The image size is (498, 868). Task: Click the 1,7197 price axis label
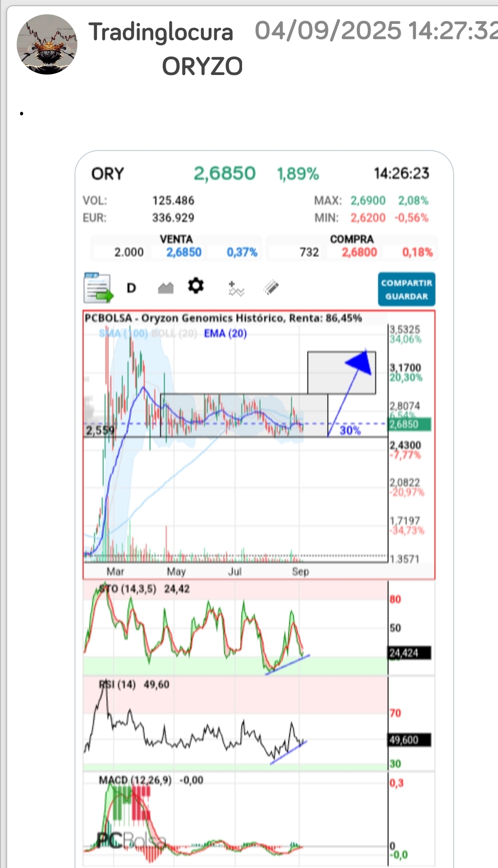[x=405, y=521]
